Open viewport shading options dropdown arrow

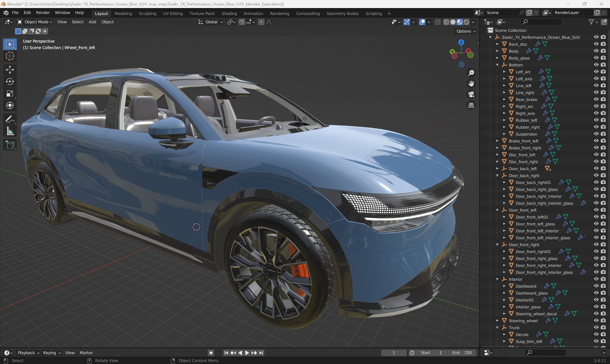pos(473,22)
